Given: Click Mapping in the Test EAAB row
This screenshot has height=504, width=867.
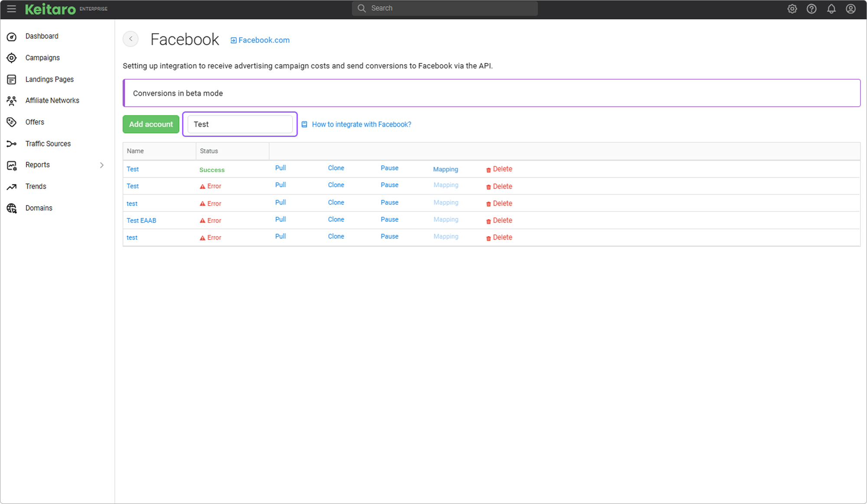Looking at the screenshot, I should tap(446, 219).
